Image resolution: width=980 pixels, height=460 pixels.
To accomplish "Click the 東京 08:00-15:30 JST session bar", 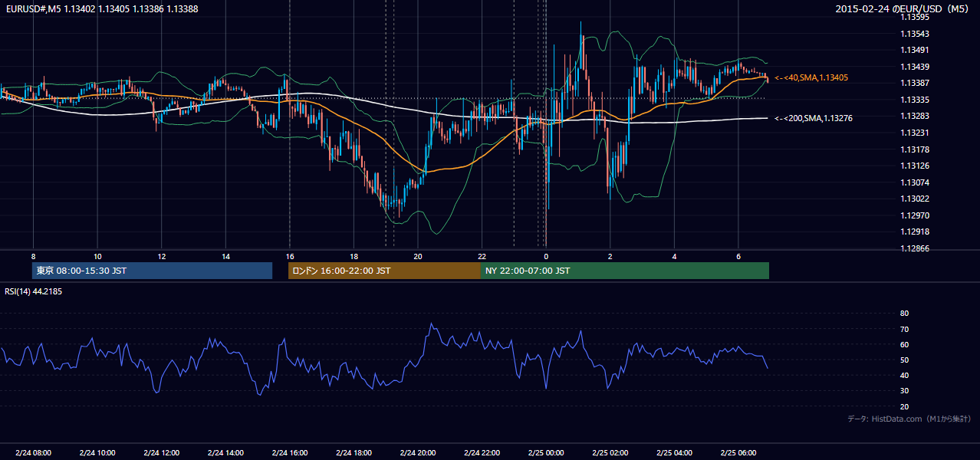I will (x=152, y=271).
